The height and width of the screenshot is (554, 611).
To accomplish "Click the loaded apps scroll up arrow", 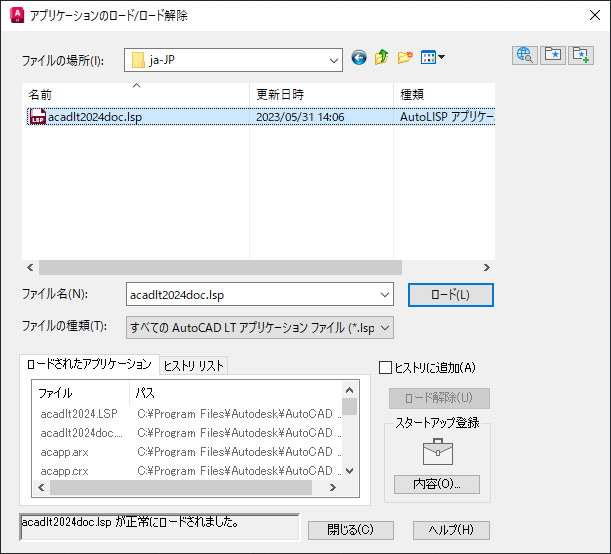I will [350, 390].
